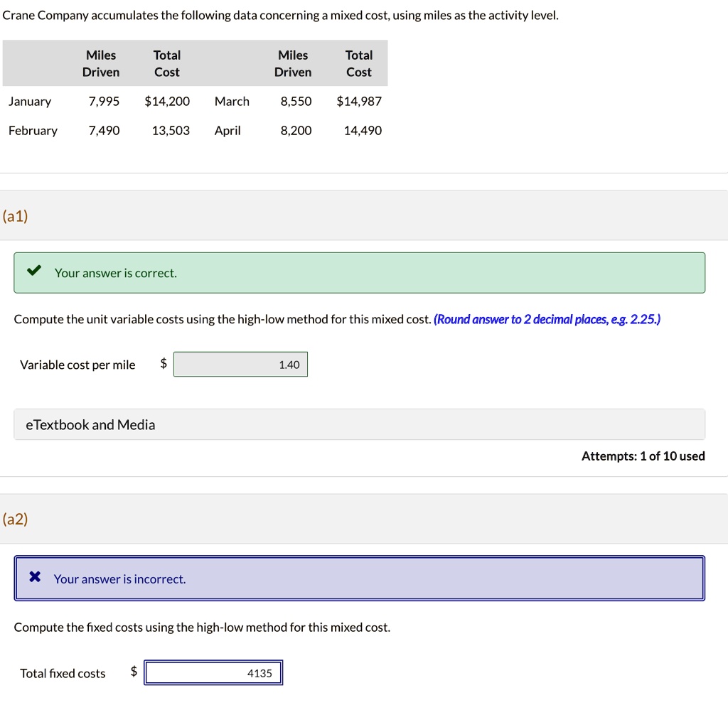Select March's 8,550 miles driven cell
Viewport: 728px width, 710px height.
[296, 101]
